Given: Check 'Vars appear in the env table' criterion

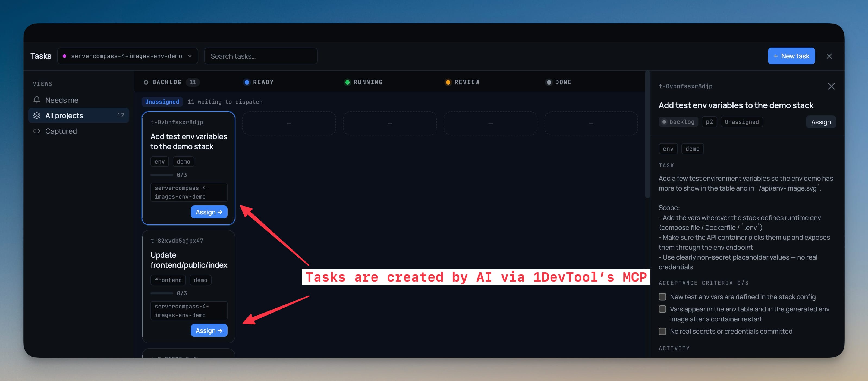Looking at the screenshot, I should pyautogui.click(x=662, y=309).
